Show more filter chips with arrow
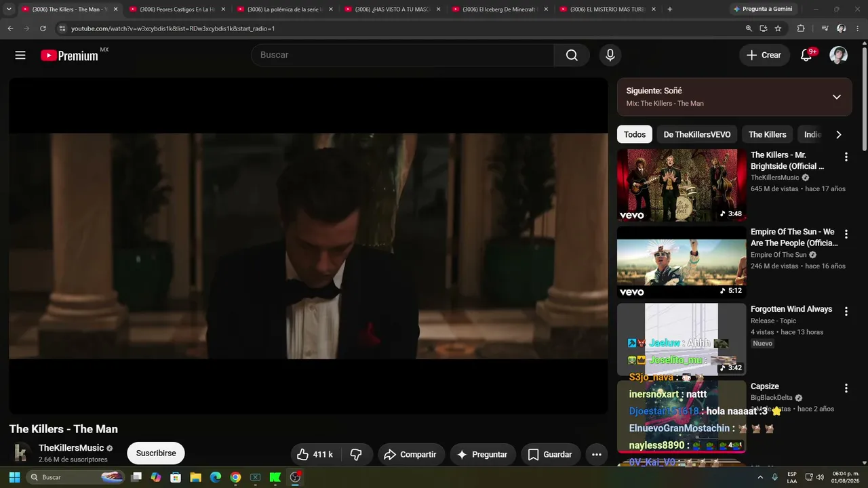Image resolution: width=868 pixels, height=488 pixels. pyautogui.click(x=838, y=135)
